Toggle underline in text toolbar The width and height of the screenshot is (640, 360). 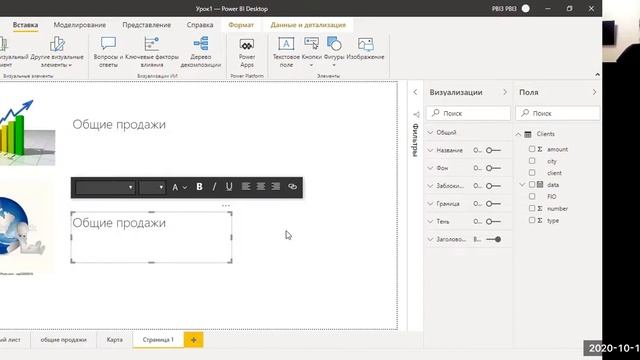click(x=229, y=187)
